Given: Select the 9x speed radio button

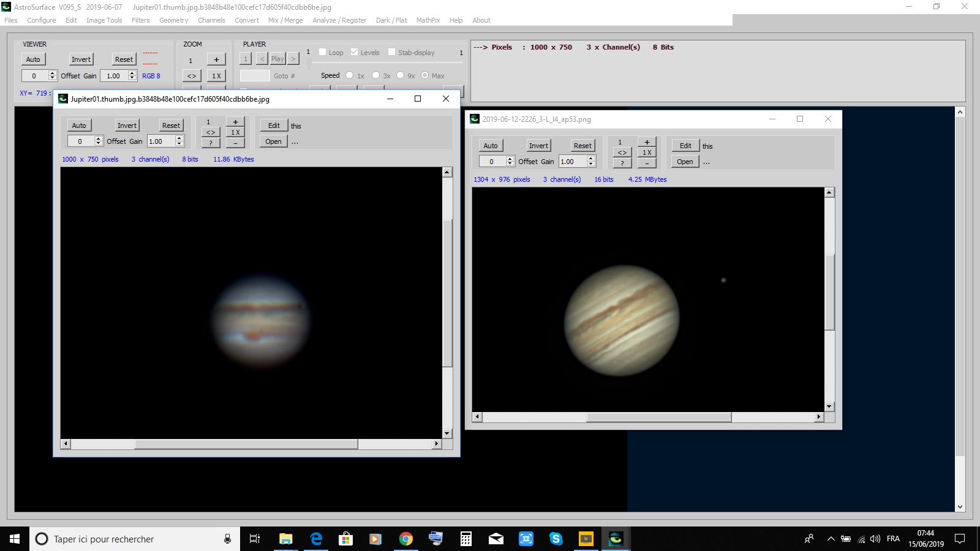Looking at the screenshot, I should [x=401, y=75].
